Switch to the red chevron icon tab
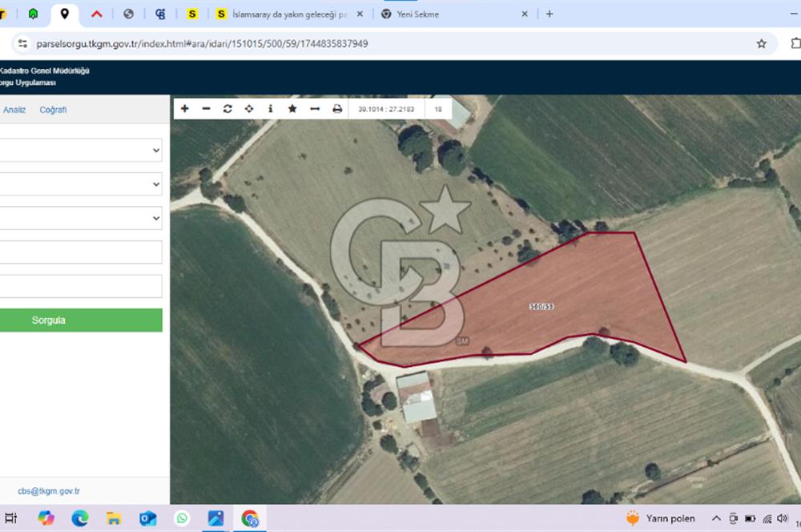The width and height of the screenshot is (801, 532). pos(97,14)
